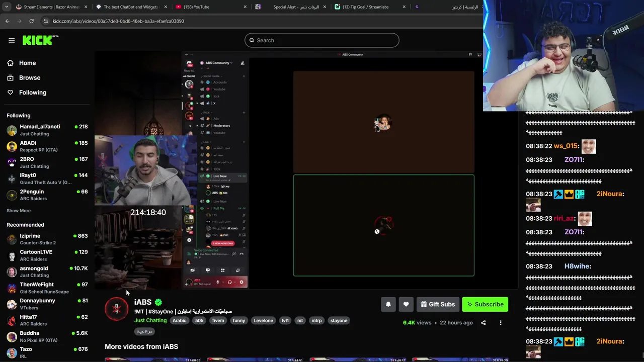Viewport: 644px width, 362px height.
Task: Click the address bar URL
Action: [x=118, y=21]
